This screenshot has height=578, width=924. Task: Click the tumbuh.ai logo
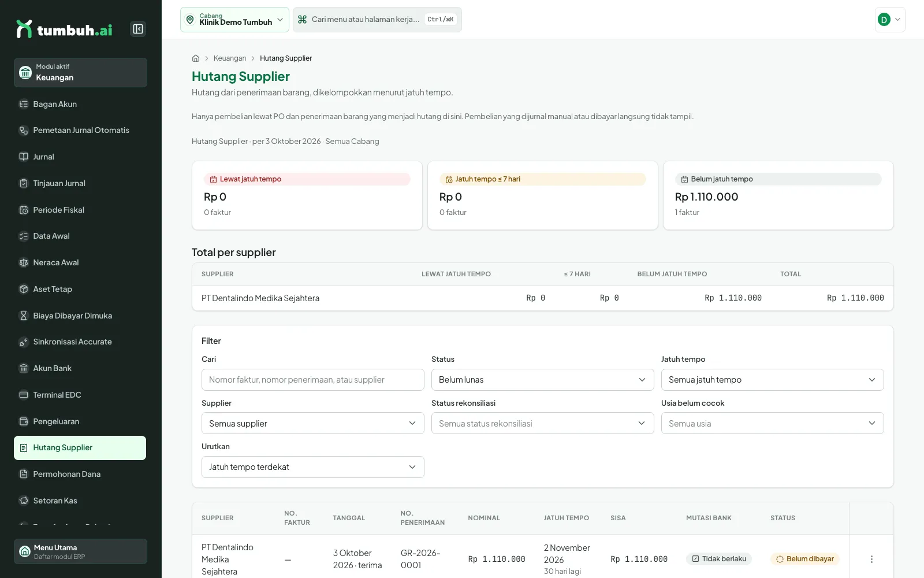(x=65, y=29)
